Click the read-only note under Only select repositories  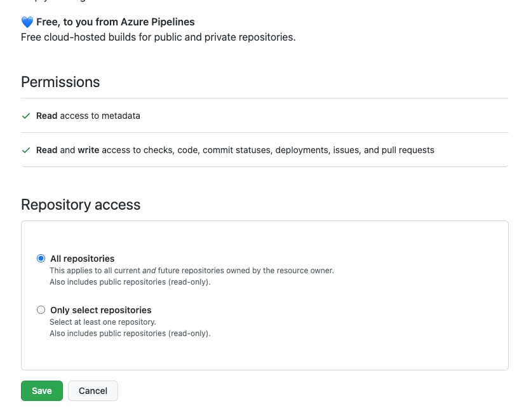click(130, 333)
